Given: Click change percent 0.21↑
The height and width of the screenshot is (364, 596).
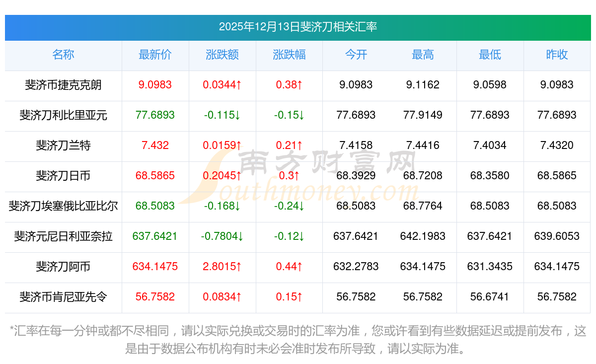Looking at the screenshot, I should point(289,146).
